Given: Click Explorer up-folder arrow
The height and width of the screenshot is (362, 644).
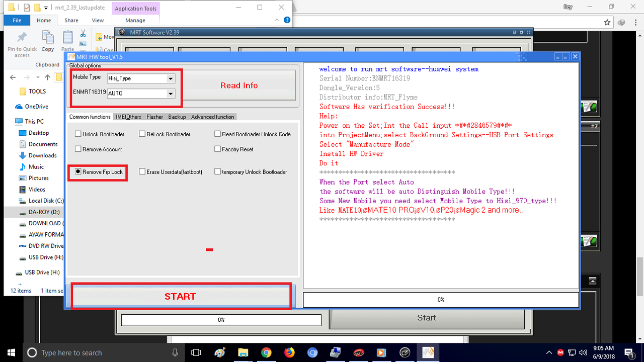Looking at the screenshot, I should click(47, 77).
